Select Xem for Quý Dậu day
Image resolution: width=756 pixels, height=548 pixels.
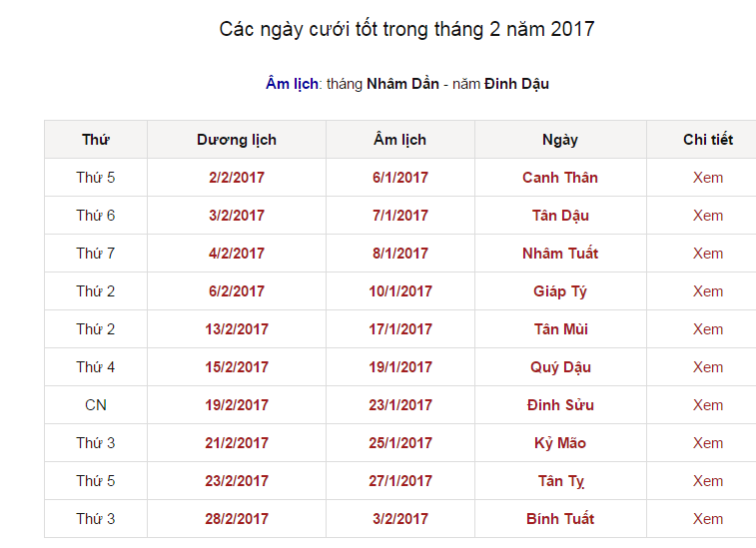tap(708, 367)
